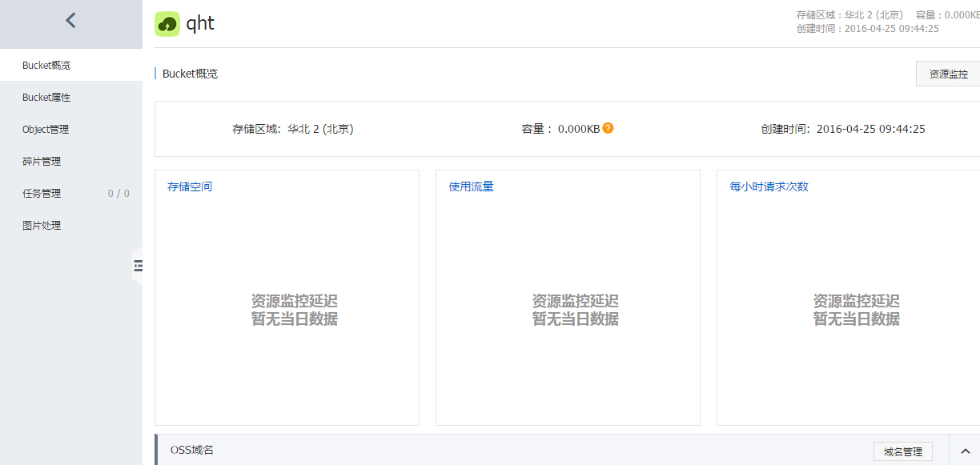
Task: Click 华北 2 (北京) in the top header
Action: point(874,14)
